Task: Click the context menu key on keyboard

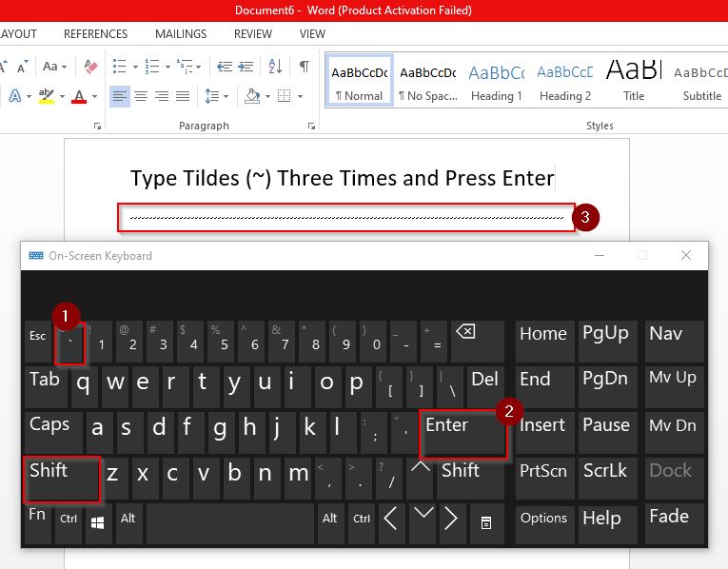Action: click(x=486, y=523)
